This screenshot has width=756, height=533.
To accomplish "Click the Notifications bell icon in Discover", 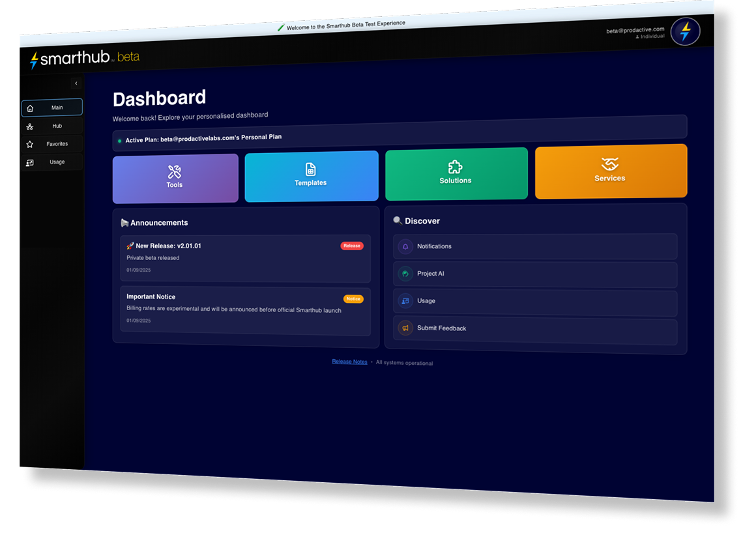I will (405, 246).
